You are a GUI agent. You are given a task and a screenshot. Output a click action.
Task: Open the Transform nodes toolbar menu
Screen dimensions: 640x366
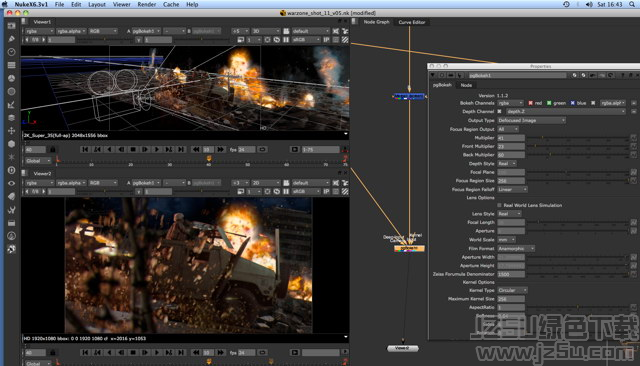(11, 131)
